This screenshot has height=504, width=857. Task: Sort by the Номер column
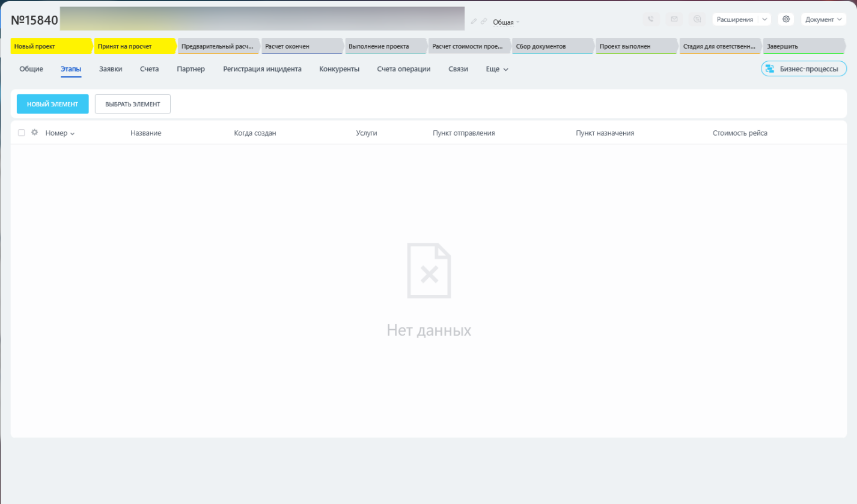[x=60, y=133]
